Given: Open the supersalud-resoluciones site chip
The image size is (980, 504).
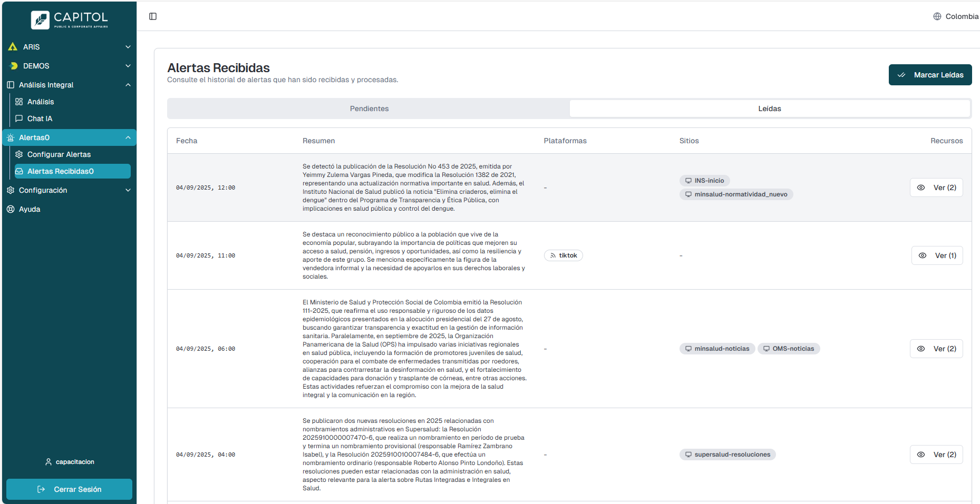Looking at the screenshot, I should tap(727, 454).
